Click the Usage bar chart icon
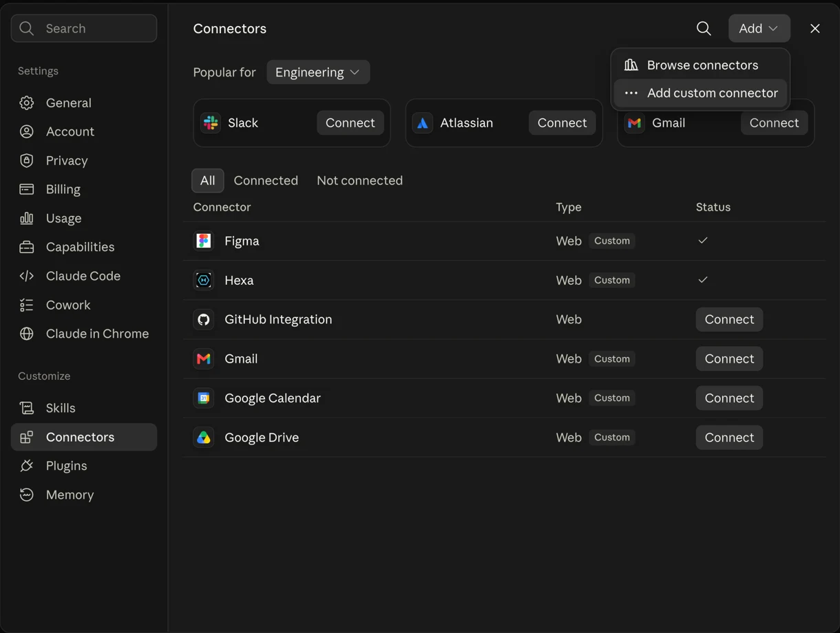 click(27, 218)
